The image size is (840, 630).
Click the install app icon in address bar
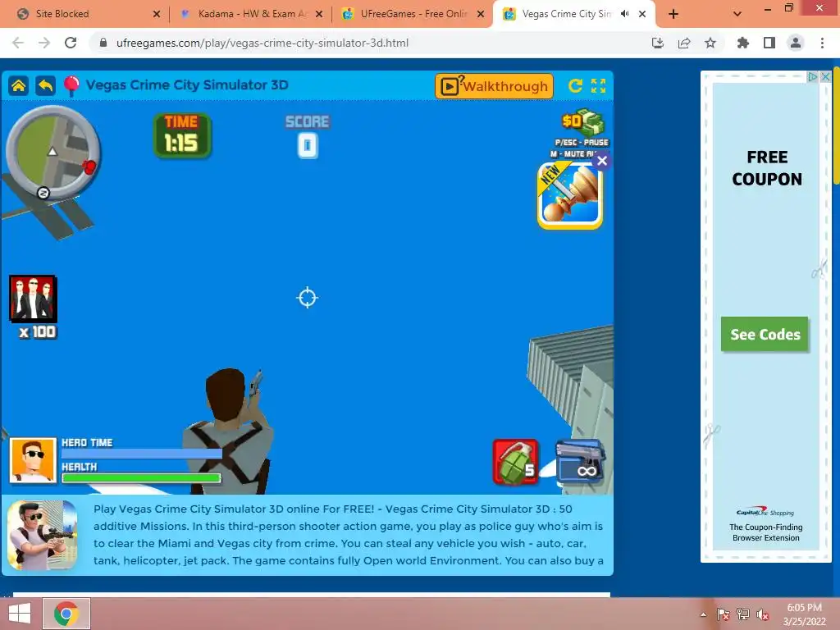pos(658,43)
